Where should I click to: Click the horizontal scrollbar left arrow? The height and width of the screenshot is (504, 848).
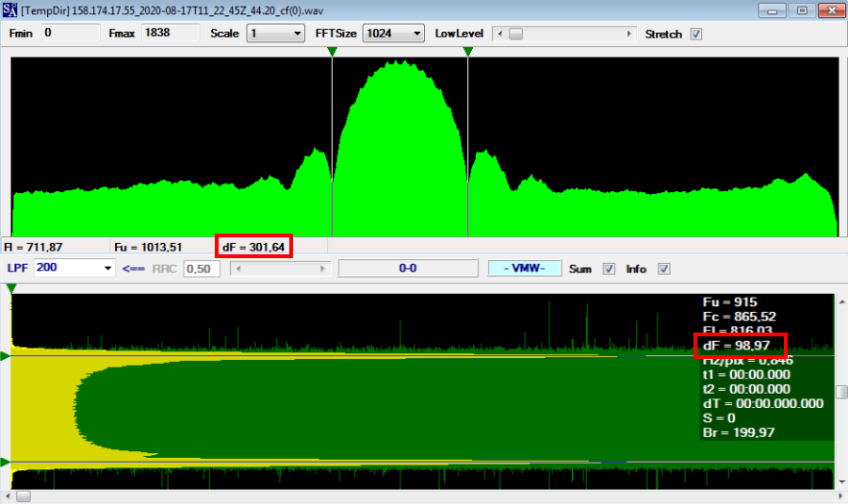click(x=7, y=496)
